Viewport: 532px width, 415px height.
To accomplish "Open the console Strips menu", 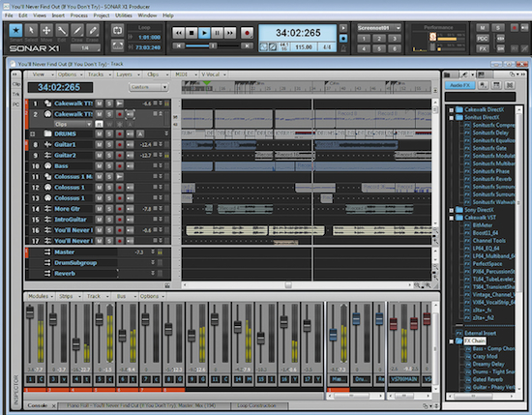I will point(69,296).
